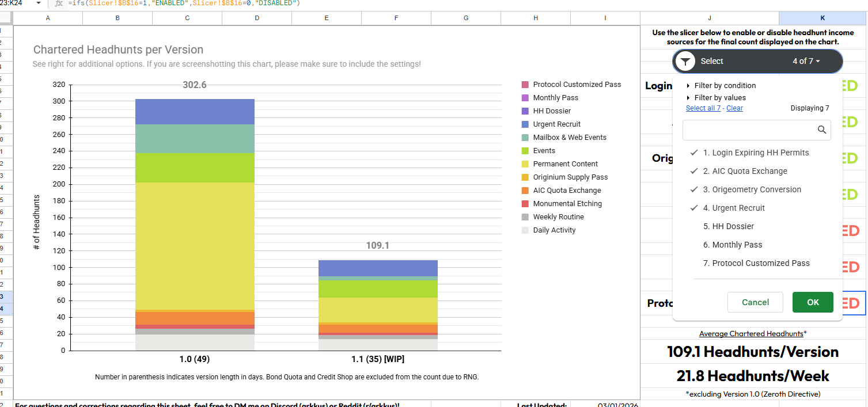The image size is (868, 407).
Task: Open the '4 of 7' slicer dropdown
Action: pyautogui.click(x=806, y=61)
